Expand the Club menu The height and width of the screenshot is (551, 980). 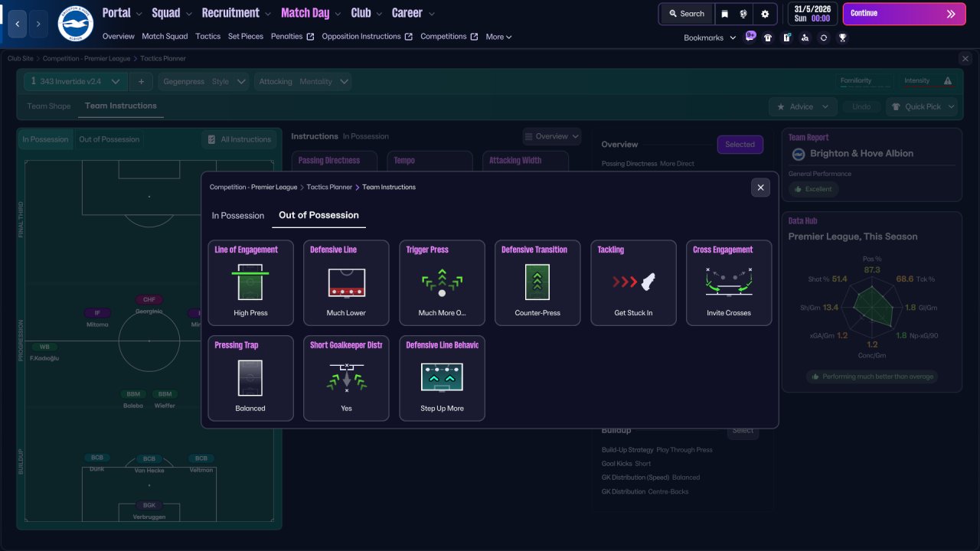(x=367, y=13)
